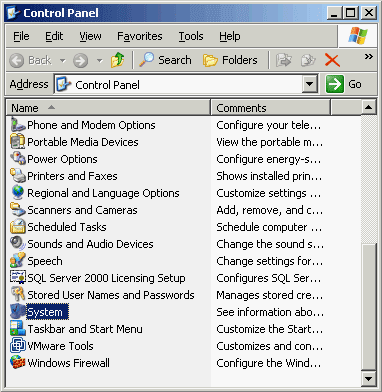Click the Move To toolbar icon
The height and width of the screenshot is (392, 382).
[284, 60]
